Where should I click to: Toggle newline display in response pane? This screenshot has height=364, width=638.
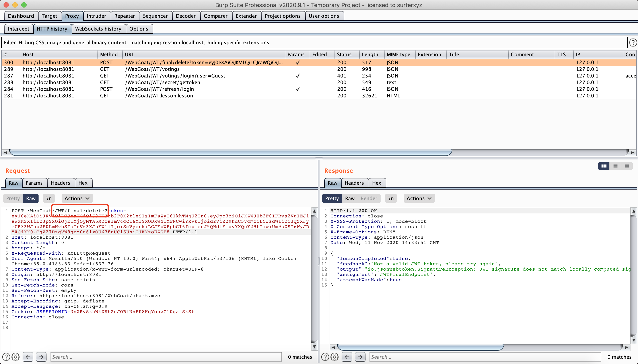pos(391,198)
